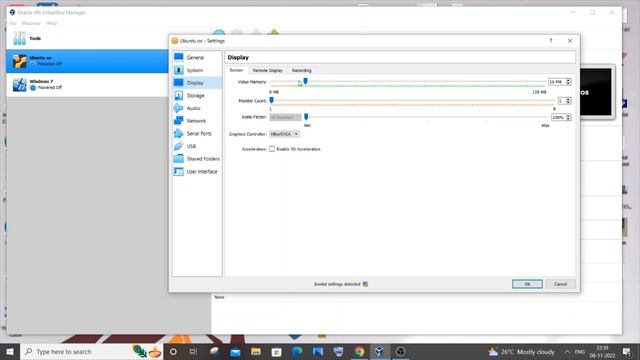This screenshot has height=360, width=640.
Task: Switch to the Recording tab
Action: pyautogui.click(x=302, y=71)
